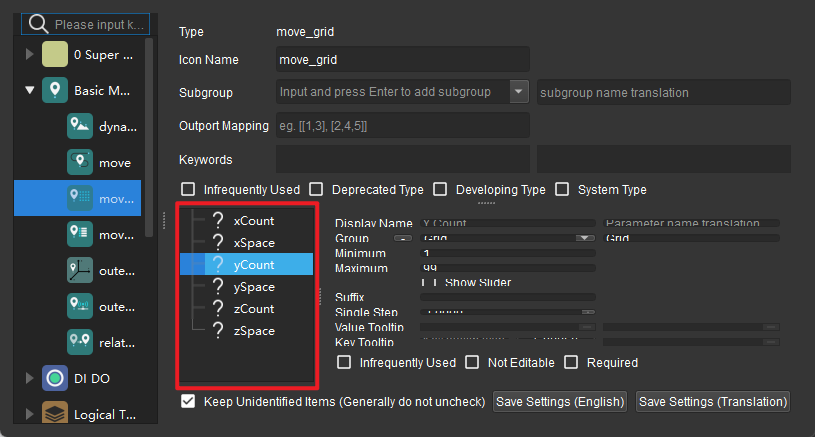The height and width of the screenshot is (437, 815).
Task: Click the search magnifier icon
Action: tap(38, 23)
